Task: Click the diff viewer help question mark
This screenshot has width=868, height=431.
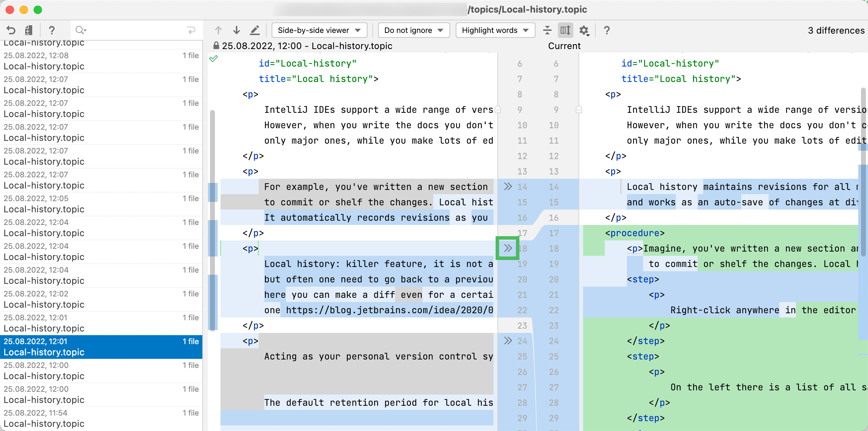Action: [x=607, y=30]
